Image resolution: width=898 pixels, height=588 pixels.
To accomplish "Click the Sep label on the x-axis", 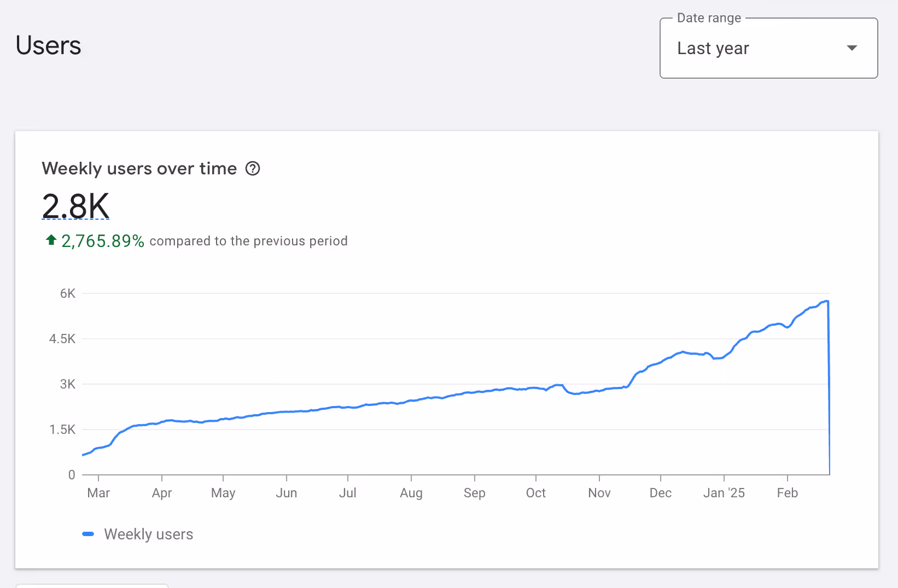I will coord(475,493).
